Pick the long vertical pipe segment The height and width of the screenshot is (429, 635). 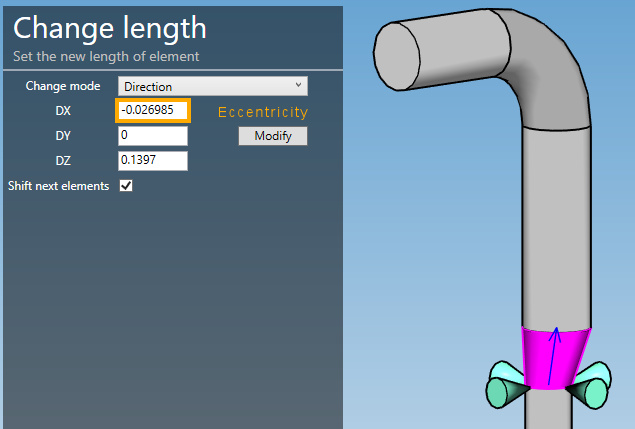point(556,227)
